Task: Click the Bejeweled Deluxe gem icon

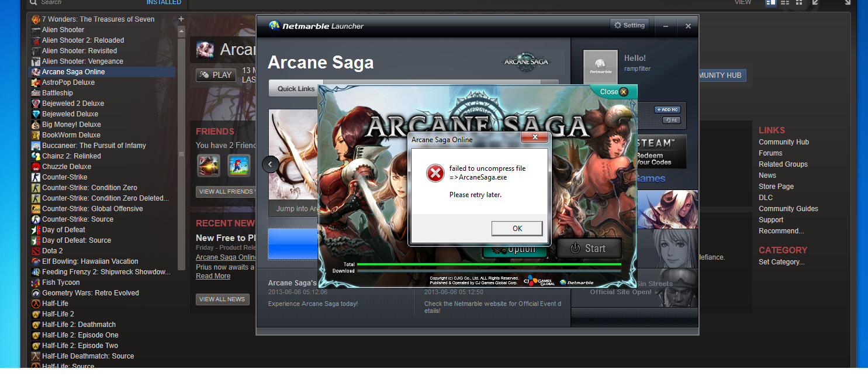Action: 36,114
